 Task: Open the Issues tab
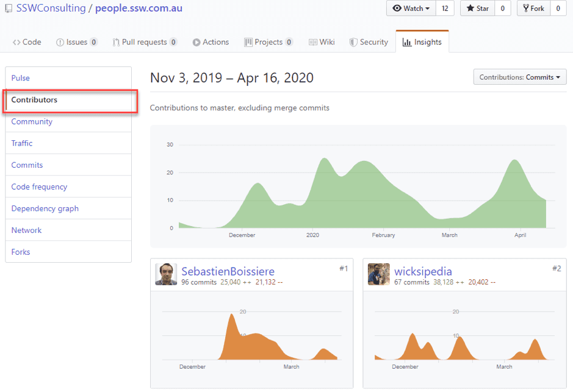[76, 42]
